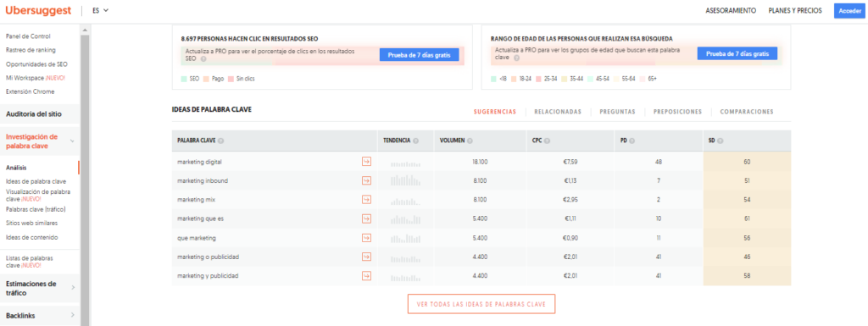This screenshot has height=326, width=868.
Task: Click the help icon next to TENDENCIA
Action: click(x=415, y=141)
